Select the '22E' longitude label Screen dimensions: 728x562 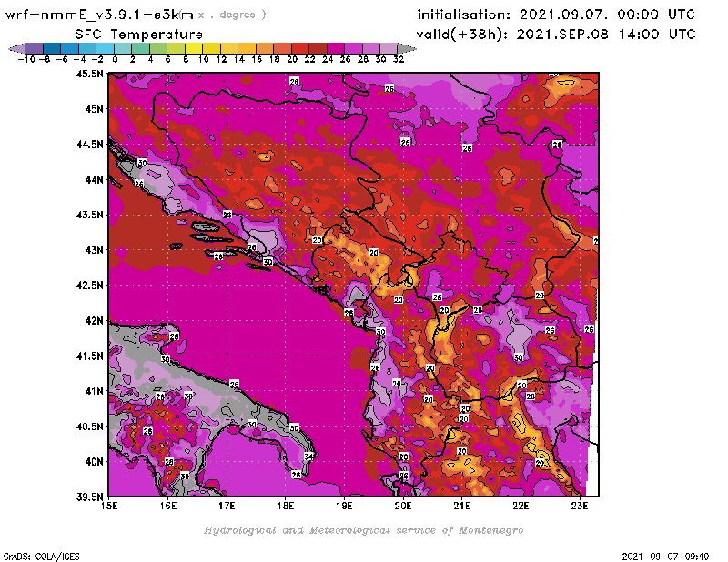click(x=521, y=506)
